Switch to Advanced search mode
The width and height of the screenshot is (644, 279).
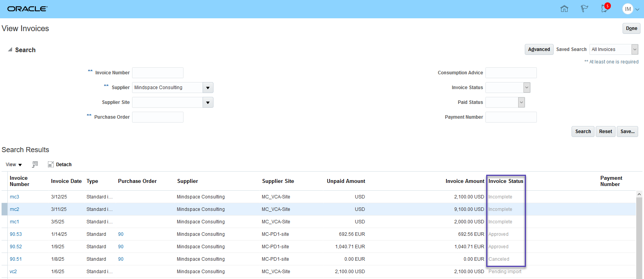pyautogui.click(x=539, y=49)
